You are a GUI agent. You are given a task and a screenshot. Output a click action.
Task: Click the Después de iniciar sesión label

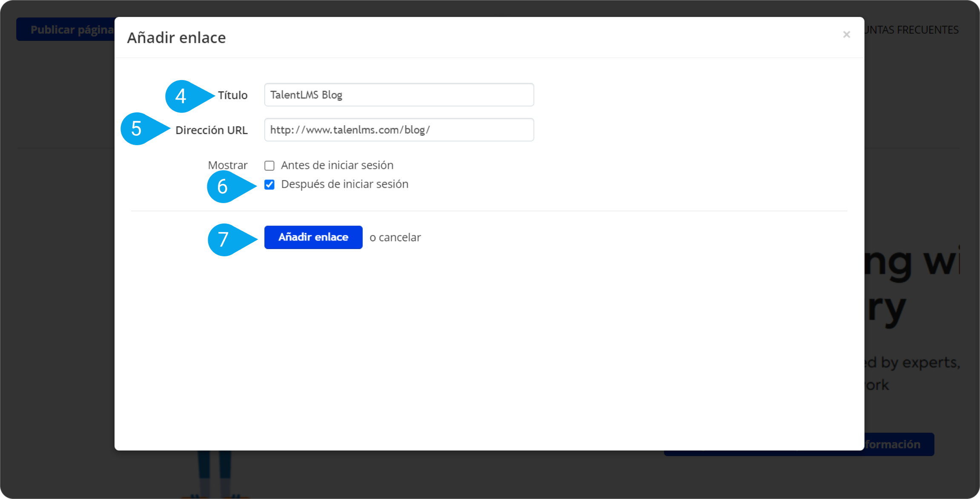[345, 184]
